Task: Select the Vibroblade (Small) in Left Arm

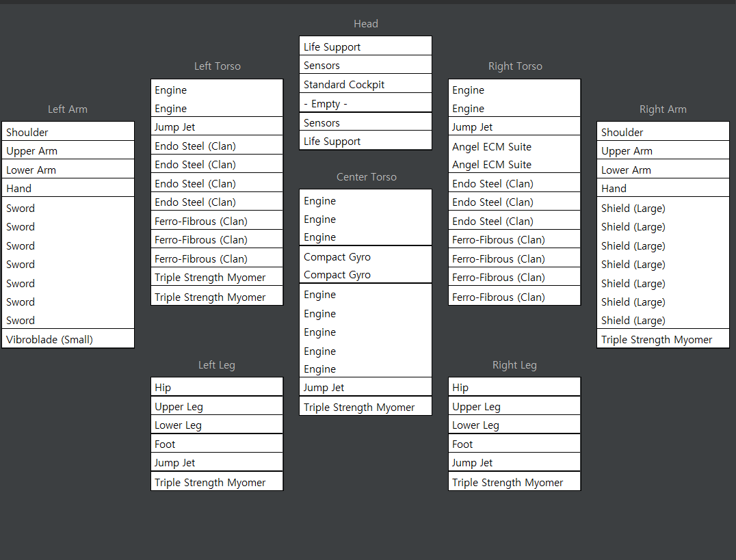Action: coord(68,339)
